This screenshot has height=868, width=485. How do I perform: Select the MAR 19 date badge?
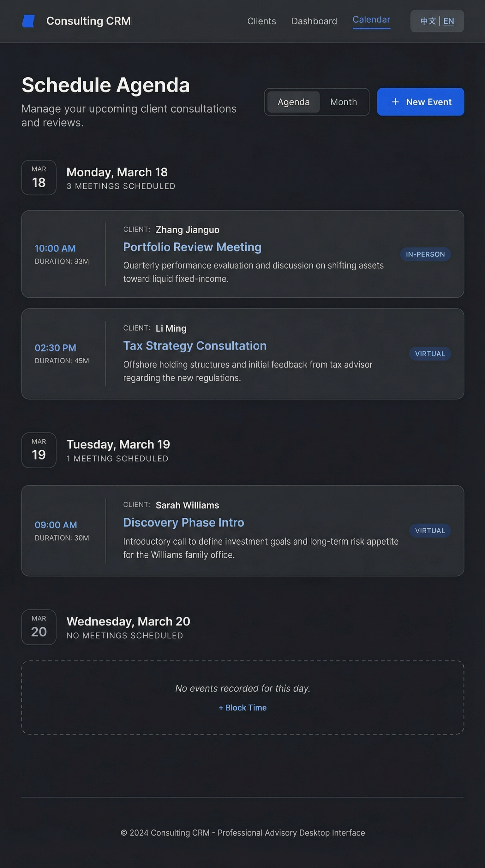pyautogui.click(x=39, y=450)
